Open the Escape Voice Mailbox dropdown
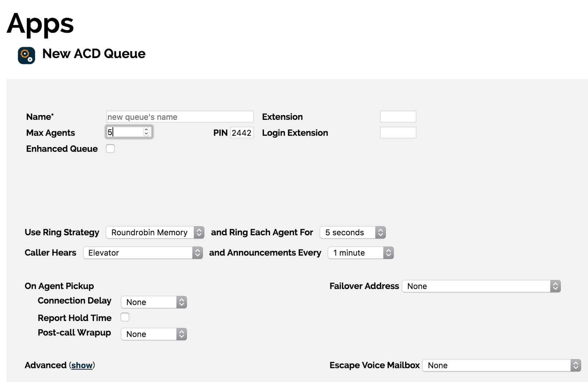The height and width of the screenshot is (382, 588). coord(501,365)
